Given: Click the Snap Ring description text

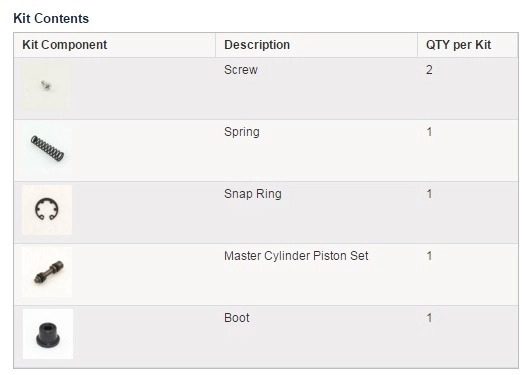Looking at the screenshot, I should 253,194.
